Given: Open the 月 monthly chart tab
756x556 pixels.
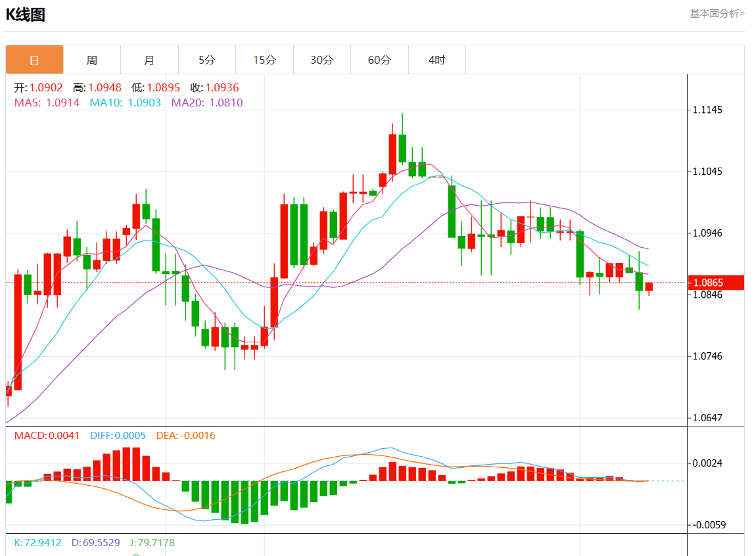Looking at the screenshot, I should (149, 60).
